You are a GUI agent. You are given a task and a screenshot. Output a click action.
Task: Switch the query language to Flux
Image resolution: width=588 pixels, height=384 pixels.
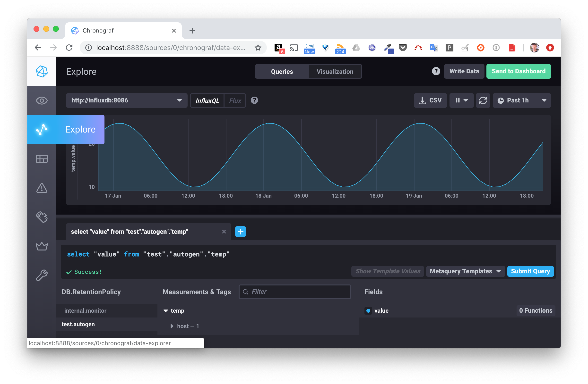click(235, 101)
